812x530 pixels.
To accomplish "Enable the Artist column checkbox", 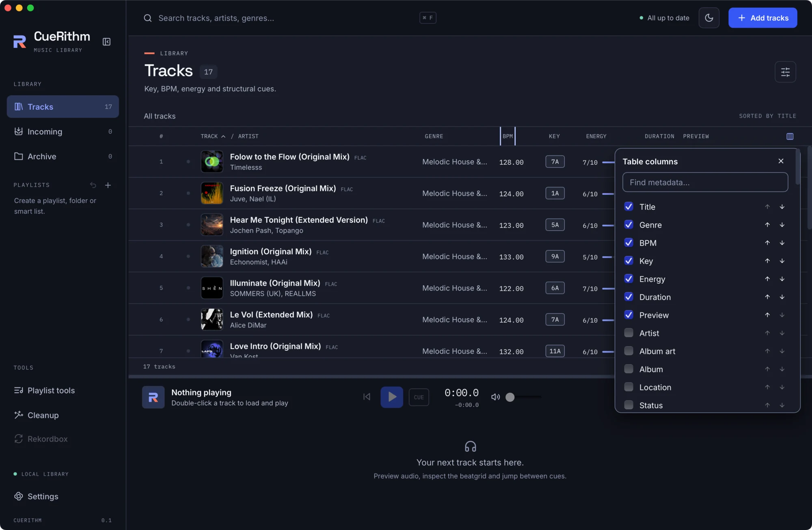I will [x=628, y=333].
